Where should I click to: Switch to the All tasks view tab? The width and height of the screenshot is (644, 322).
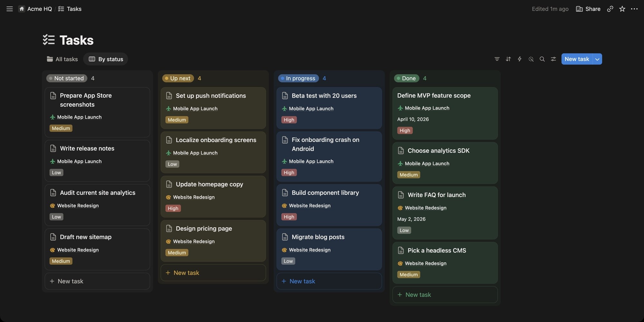[62, 59]
